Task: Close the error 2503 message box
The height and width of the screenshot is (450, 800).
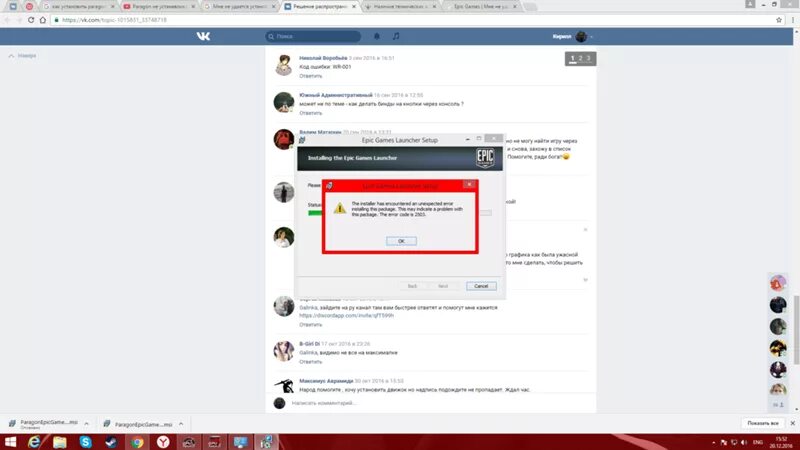Action: click(469, 184)
